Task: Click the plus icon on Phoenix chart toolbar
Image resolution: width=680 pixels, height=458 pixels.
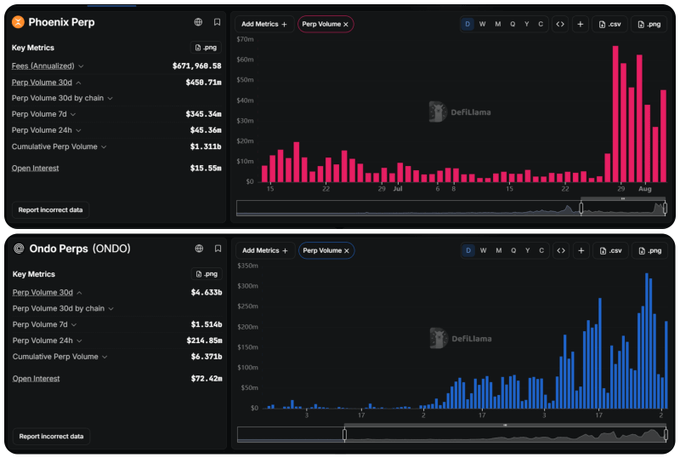Action: pyautogui.click(x=580, y=24)
